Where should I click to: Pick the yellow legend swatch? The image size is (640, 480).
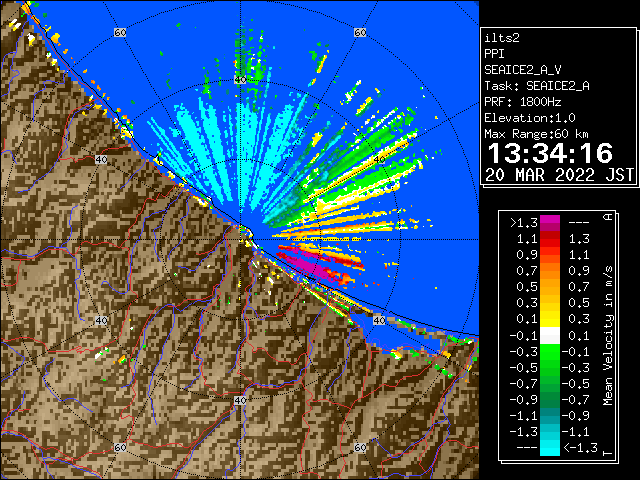550,319
